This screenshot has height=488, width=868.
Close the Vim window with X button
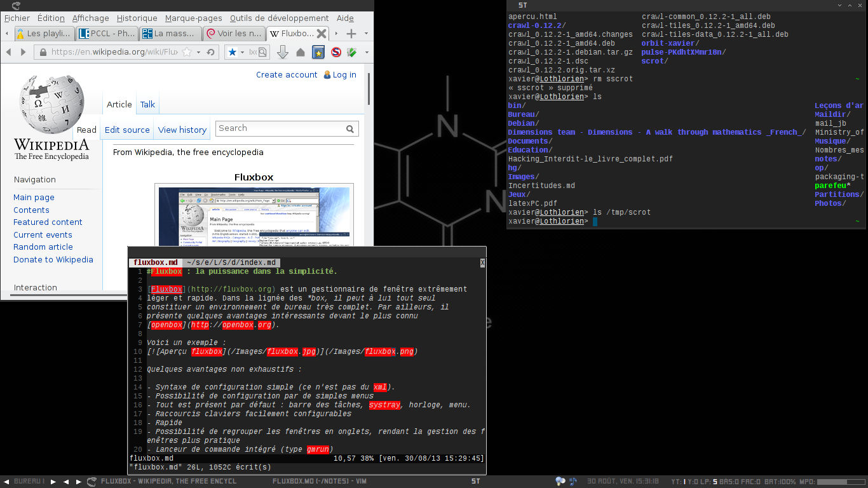coord(482,262)
